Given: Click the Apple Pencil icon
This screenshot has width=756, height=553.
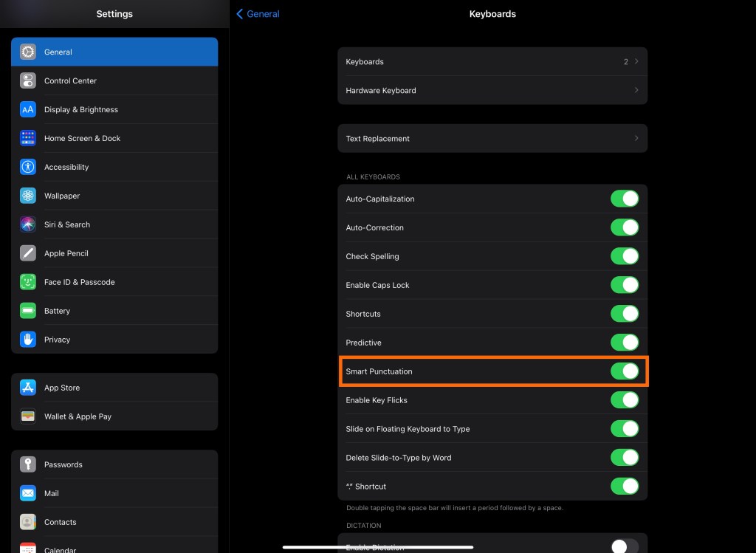Looking at the screenshot, I should (x=27, y=253).
